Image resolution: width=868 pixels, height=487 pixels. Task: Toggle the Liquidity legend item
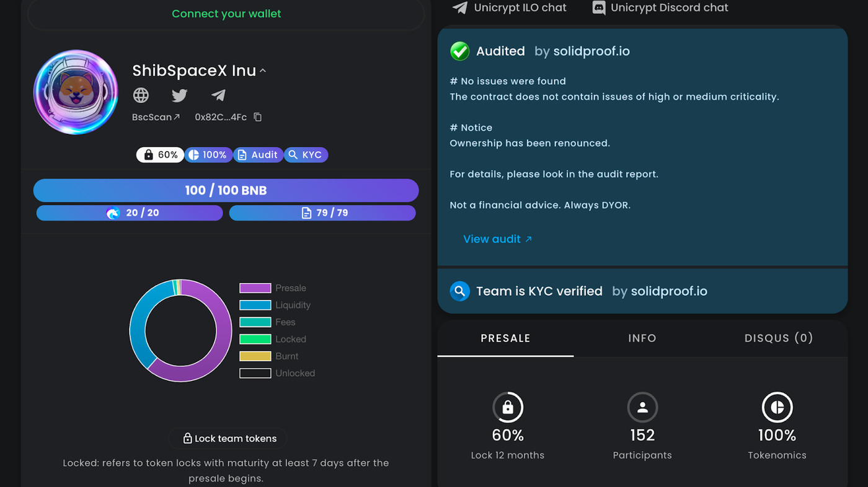click(x=275, y=305)
